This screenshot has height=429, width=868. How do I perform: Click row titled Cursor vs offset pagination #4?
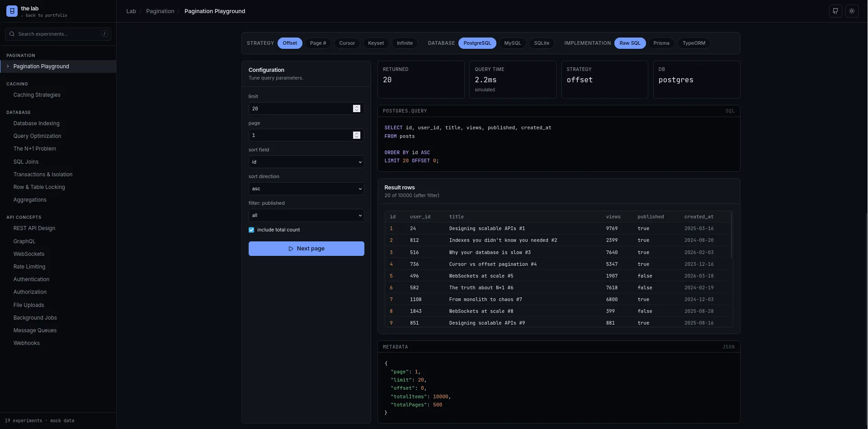(x=558, y=264)
